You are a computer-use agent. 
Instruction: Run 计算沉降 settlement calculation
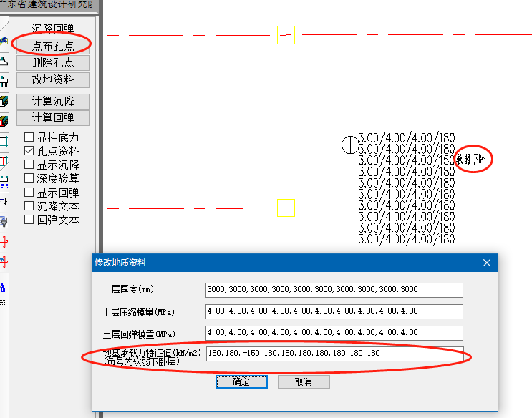[x=52, y=101]
